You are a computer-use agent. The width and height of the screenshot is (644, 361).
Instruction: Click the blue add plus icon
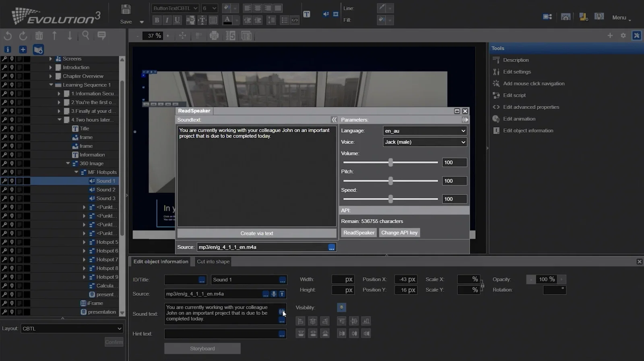23,49
